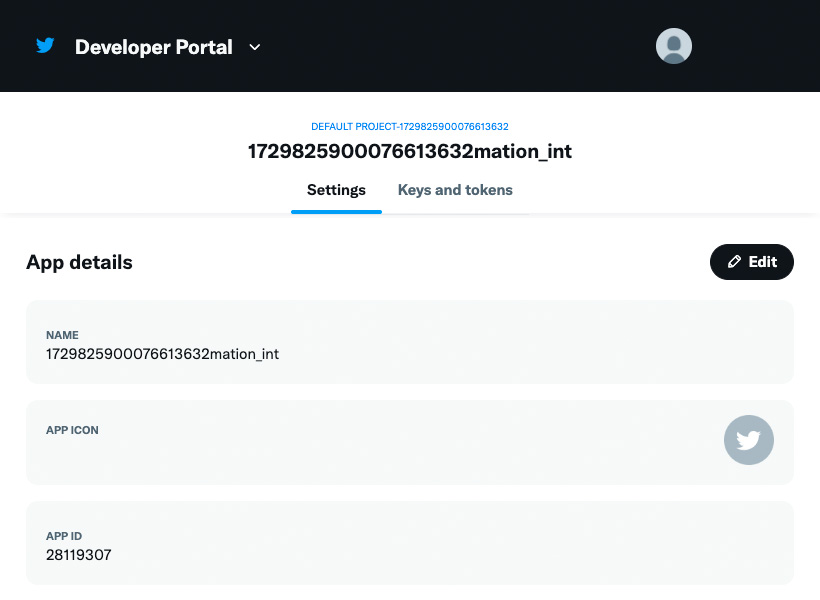
Task: Switch to the Settings tab
Action: pyautogui.click(x=336, y=190)
